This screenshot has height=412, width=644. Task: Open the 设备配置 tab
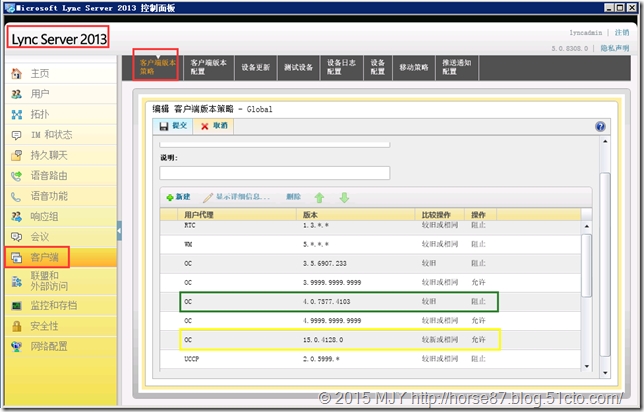377,67
